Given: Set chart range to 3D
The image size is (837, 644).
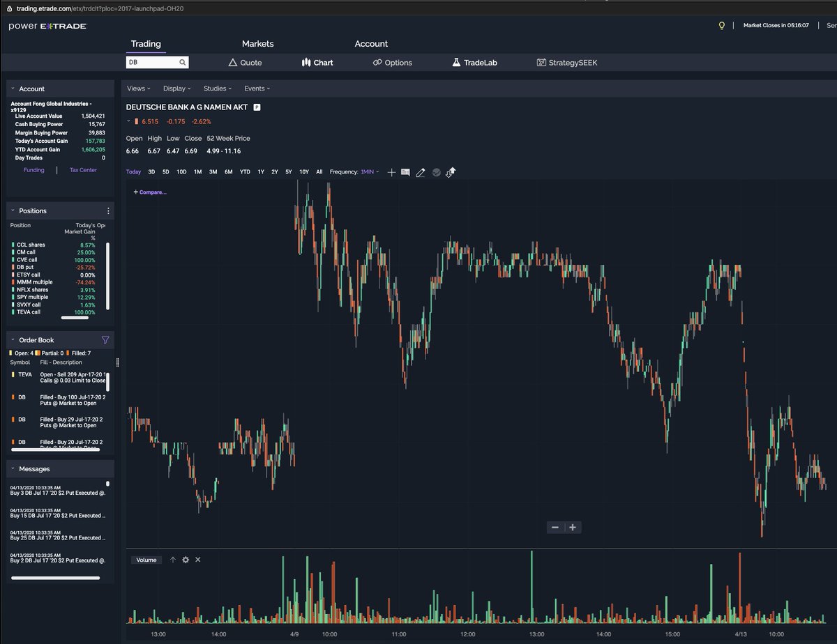Looking at the screenshot, I should [151, 171].
